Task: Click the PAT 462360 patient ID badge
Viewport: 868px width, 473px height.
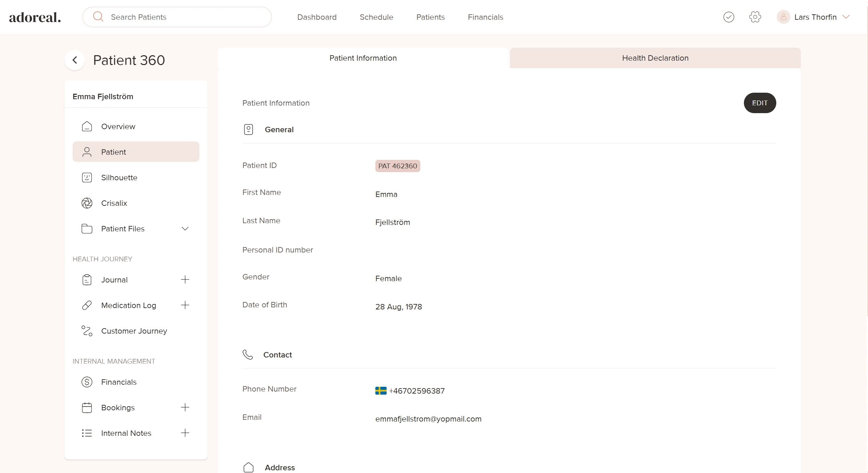Action: tap(398, 166)
